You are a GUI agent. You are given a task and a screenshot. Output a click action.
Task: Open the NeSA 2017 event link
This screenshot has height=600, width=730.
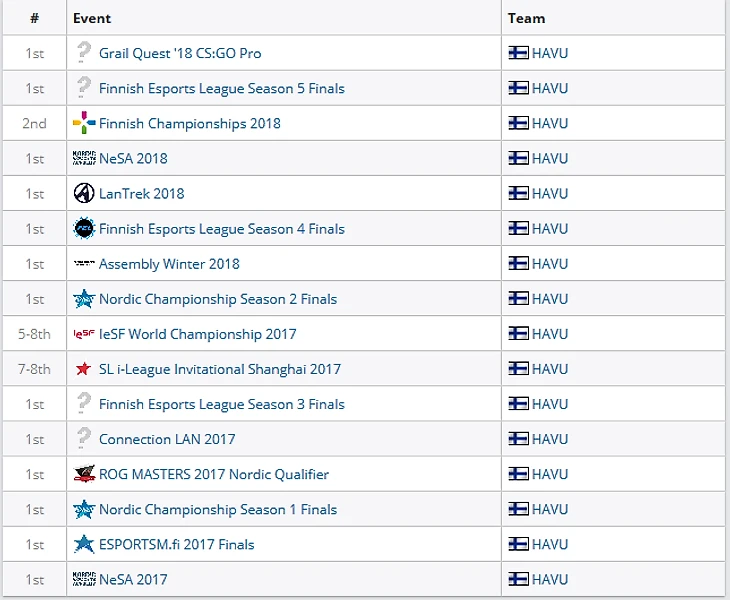pyautogui.click(x=133, y=579)
